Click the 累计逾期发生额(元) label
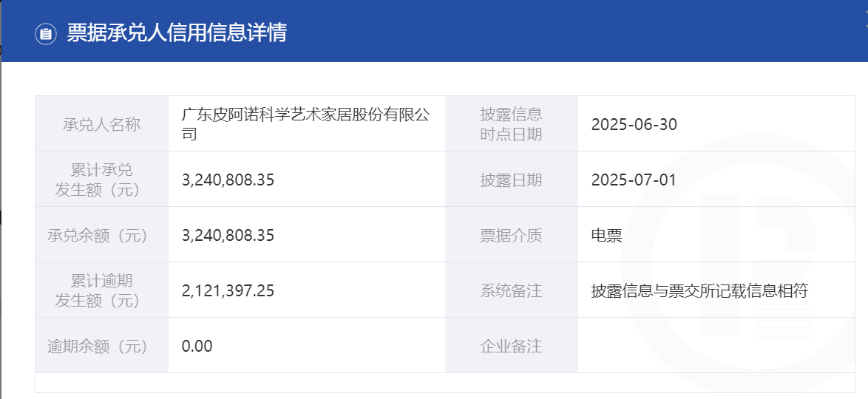868x399 pixels. [101, 290]
